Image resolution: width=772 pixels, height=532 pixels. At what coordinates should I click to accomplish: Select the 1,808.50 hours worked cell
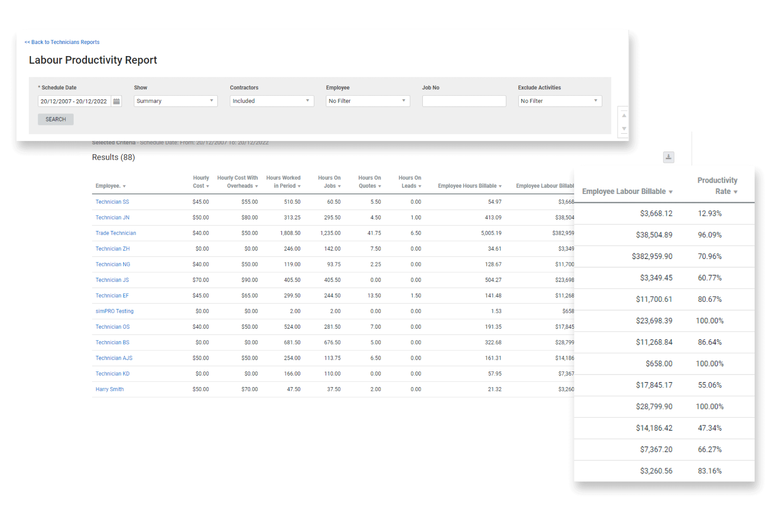(x=290, y=233)
